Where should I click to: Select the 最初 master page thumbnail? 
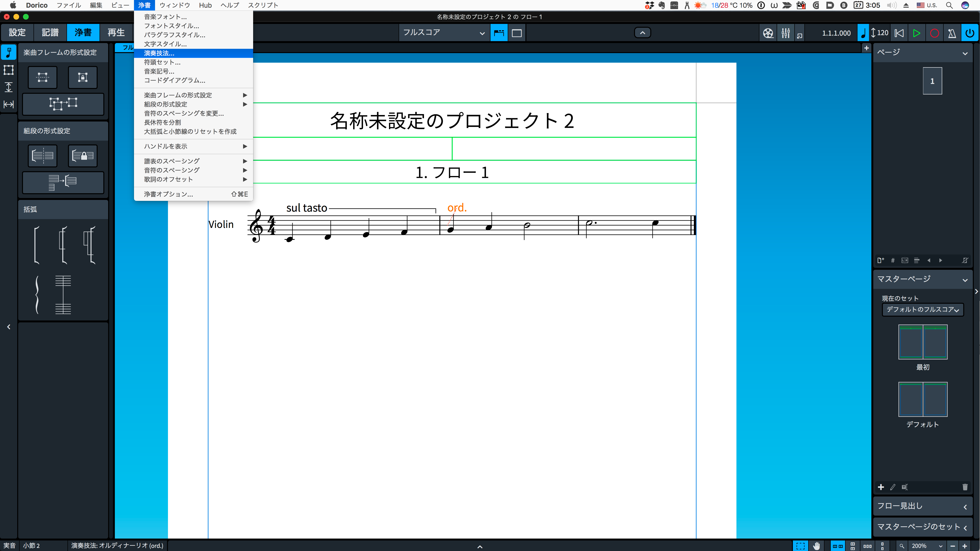pyautogui.click(x=923, y=342)
